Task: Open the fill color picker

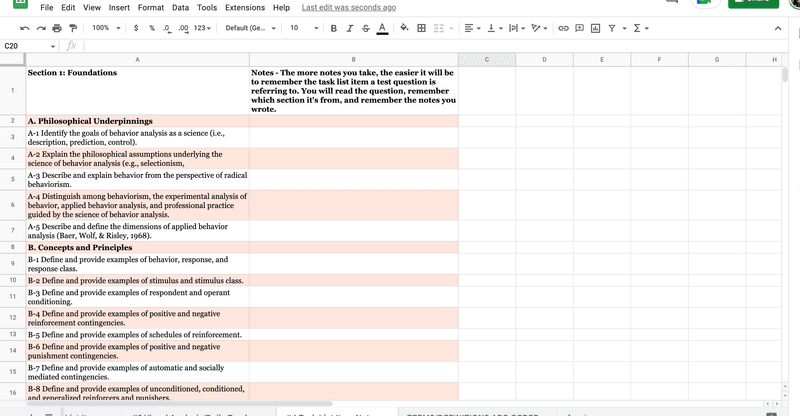Action: [404, 28]
